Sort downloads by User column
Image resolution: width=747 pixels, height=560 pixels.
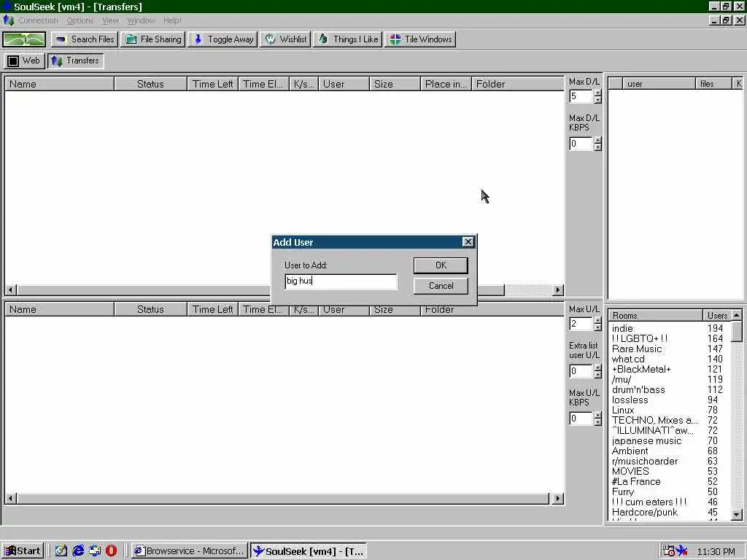point(344,84)
